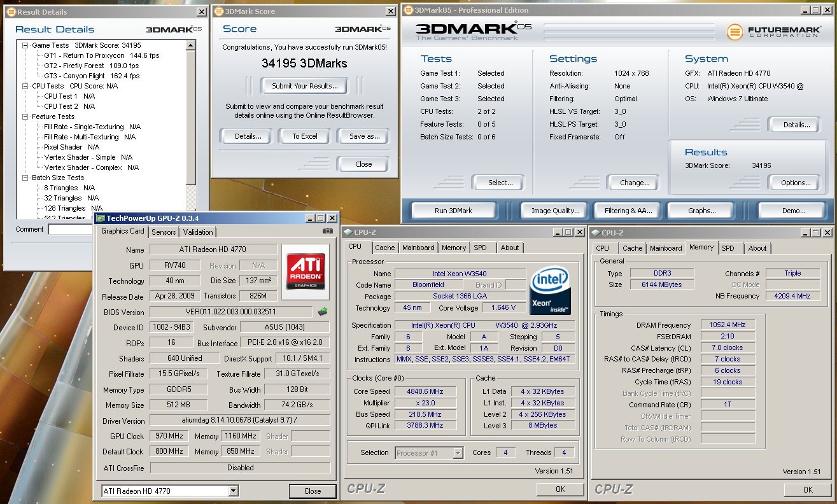Open Options under the Results section

click(x=796, y=183)
